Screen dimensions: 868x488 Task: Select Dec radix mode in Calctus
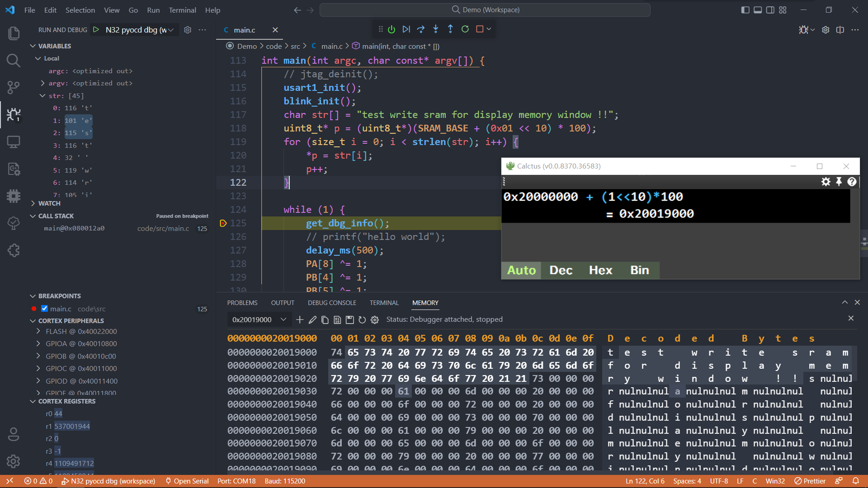tap(561, 270)
